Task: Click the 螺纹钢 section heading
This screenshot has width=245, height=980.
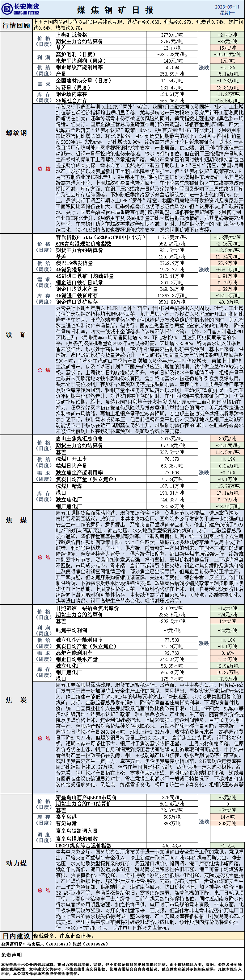Action: 16,133
